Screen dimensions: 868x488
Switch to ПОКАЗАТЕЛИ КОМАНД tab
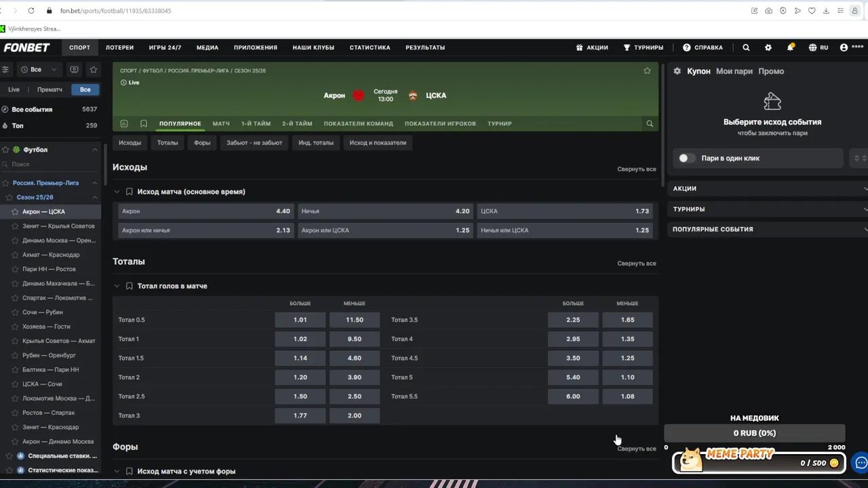pos(358,123)
